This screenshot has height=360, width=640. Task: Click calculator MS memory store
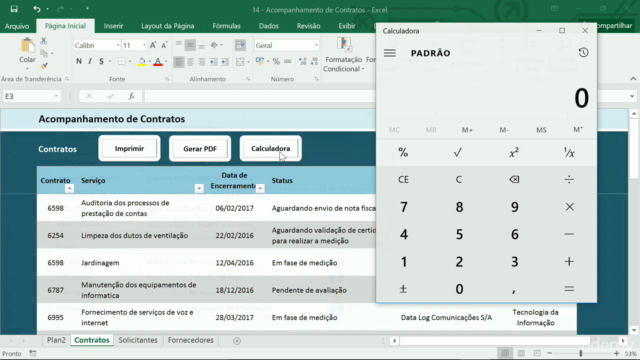click(541, 130)
